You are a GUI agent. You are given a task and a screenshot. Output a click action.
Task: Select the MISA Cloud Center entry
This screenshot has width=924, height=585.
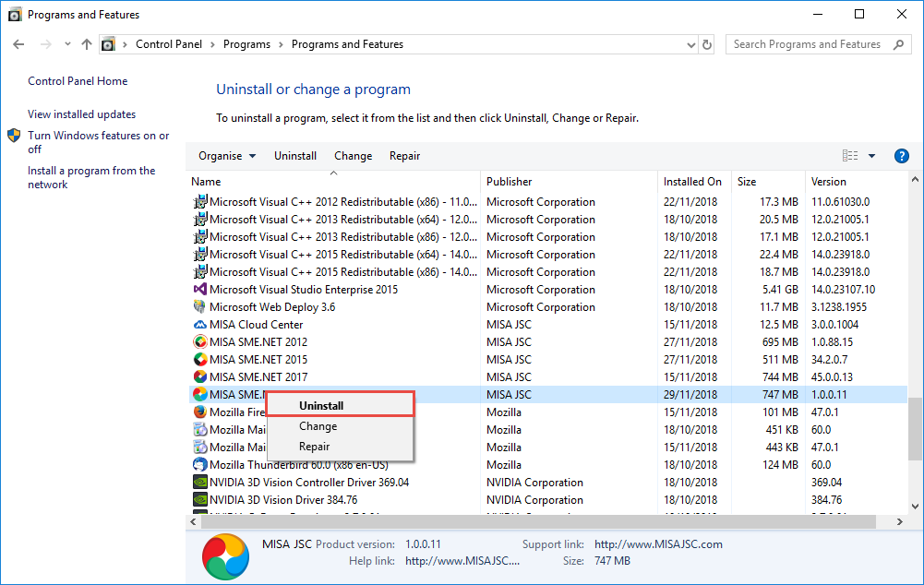click(x=256, y=325)
